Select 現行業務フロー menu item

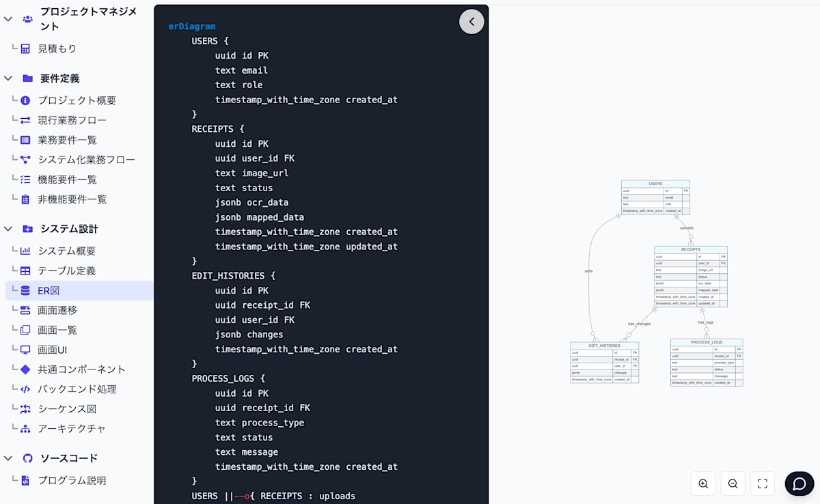click(x=72, y=120)
